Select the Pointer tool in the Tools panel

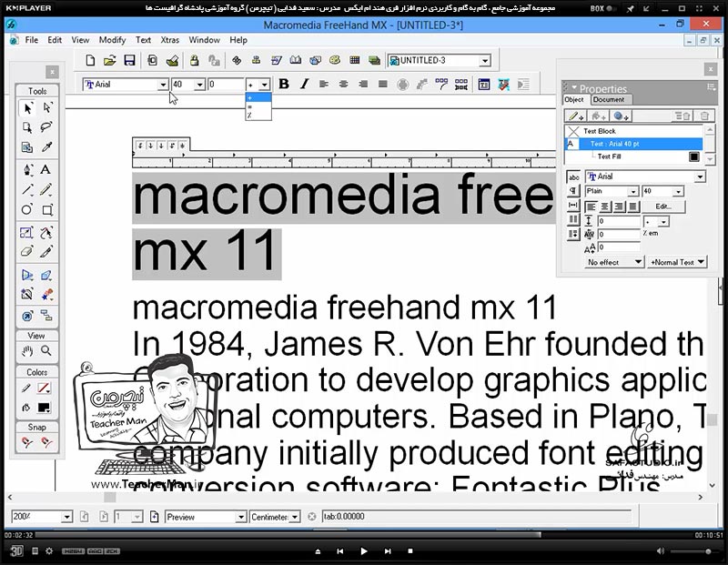[x=27, y=107]
